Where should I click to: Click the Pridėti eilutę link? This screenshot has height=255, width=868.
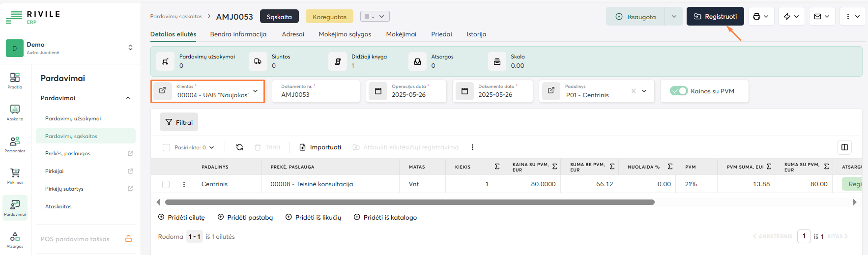coord(181,218)
